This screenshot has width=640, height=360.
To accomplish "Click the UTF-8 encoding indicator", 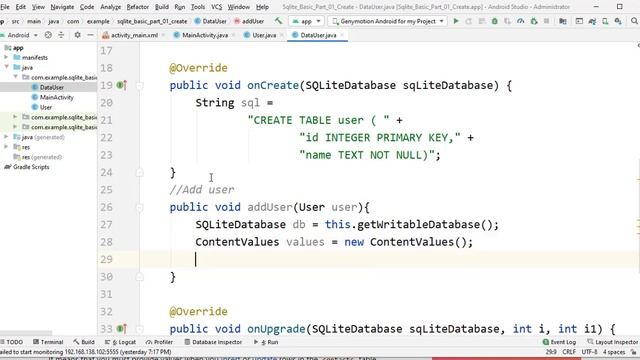I will coord(589,352).
